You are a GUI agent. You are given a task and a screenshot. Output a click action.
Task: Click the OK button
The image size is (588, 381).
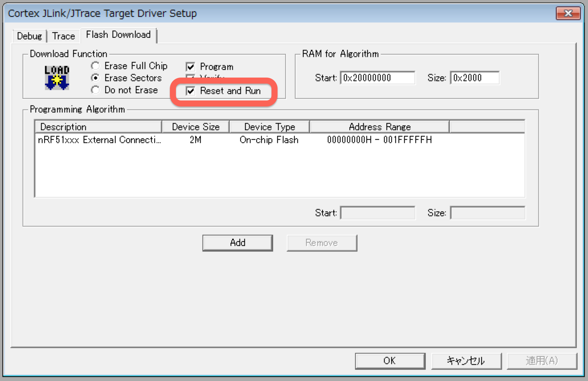coord(390,361)
